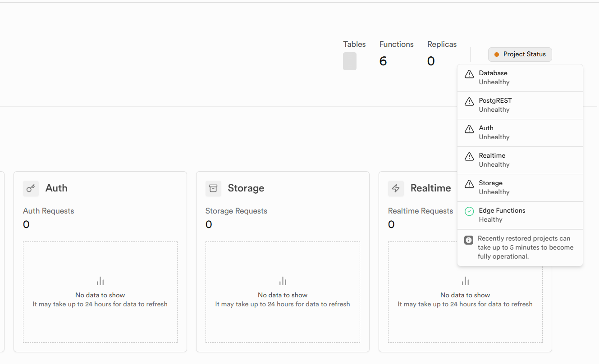Viewport: 599px width, 364px height.
Task: Click the info icon in restored projects note
Action: pos(469,240)
